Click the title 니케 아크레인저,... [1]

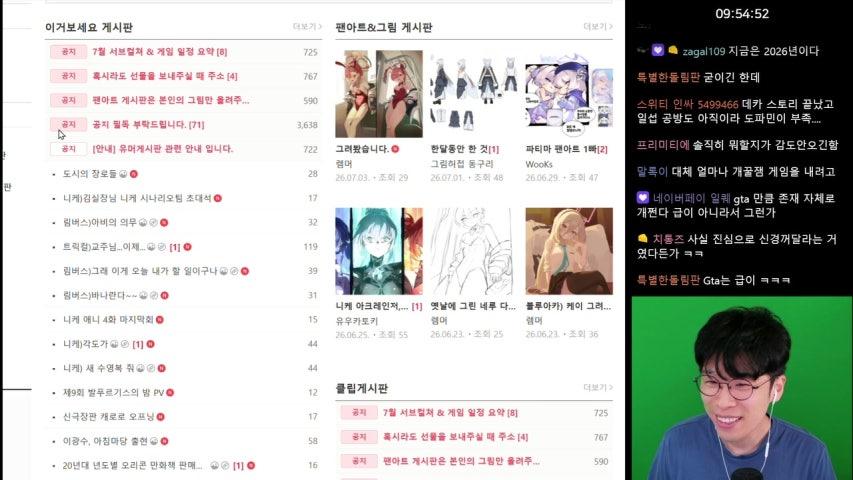pyautogui.click(x=379, y=306)
